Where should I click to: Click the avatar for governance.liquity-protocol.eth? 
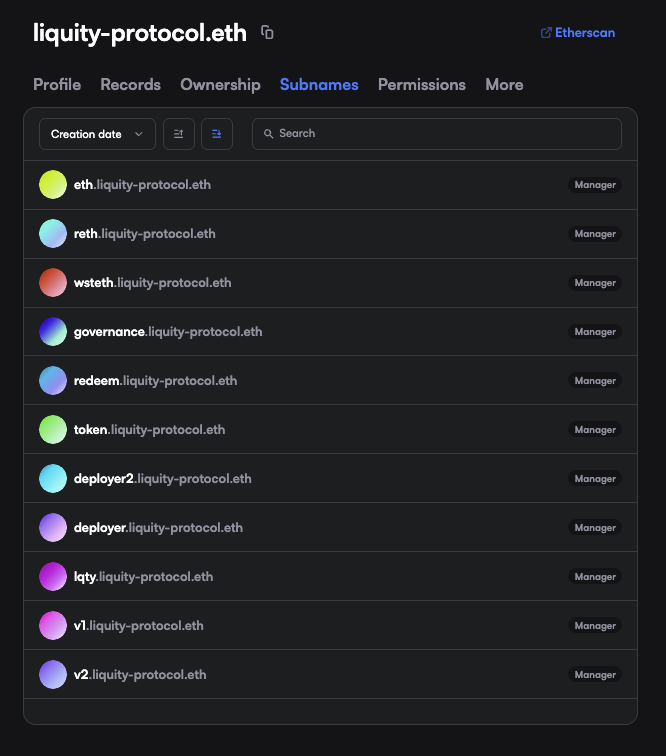click(x=53, y=332)
